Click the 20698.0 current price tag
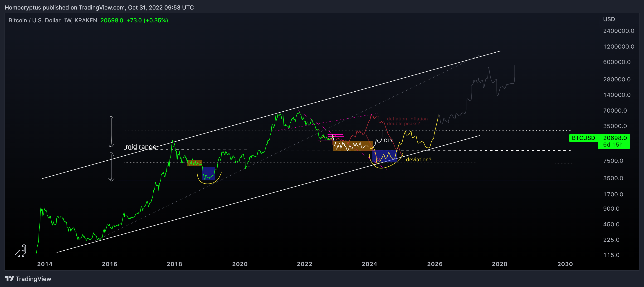The image size is (644, 287). 615,138
